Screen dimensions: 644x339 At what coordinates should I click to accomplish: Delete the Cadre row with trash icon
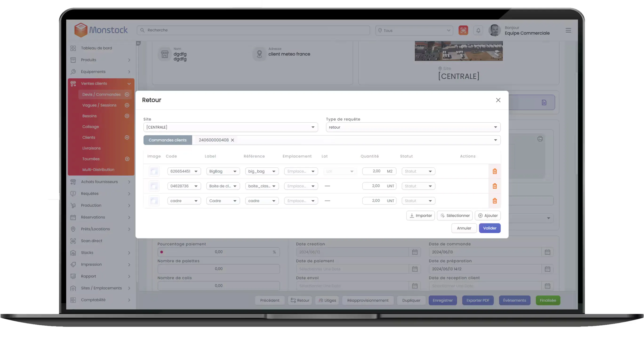495,201
